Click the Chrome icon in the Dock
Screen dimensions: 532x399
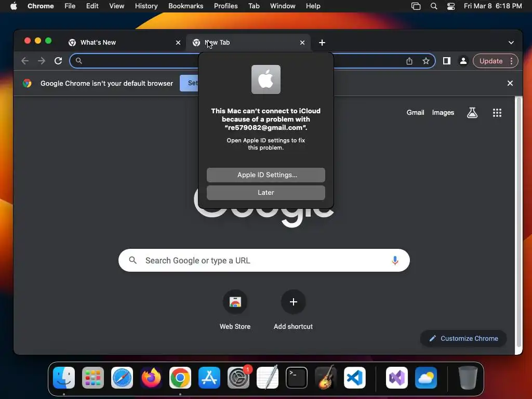click(x=180, y=378)
